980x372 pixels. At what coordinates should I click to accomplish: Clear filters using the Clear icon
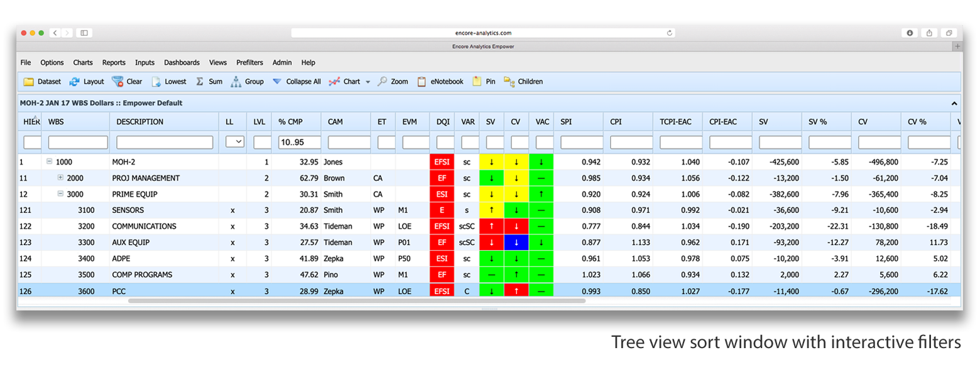117,82
